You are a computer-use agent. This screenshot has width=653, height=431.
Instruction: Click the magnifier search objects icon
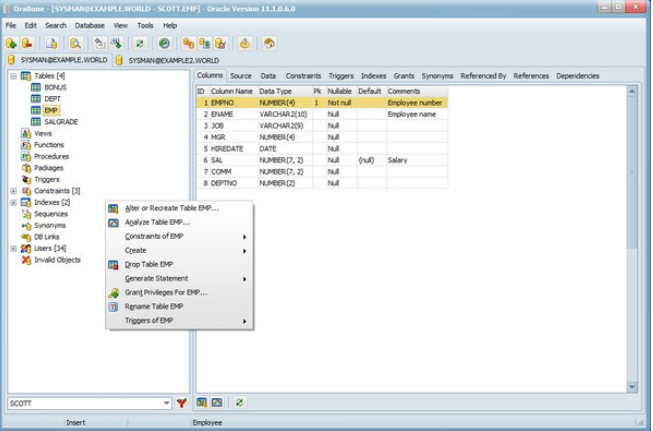pyautogui.click(x=75, y=43)
